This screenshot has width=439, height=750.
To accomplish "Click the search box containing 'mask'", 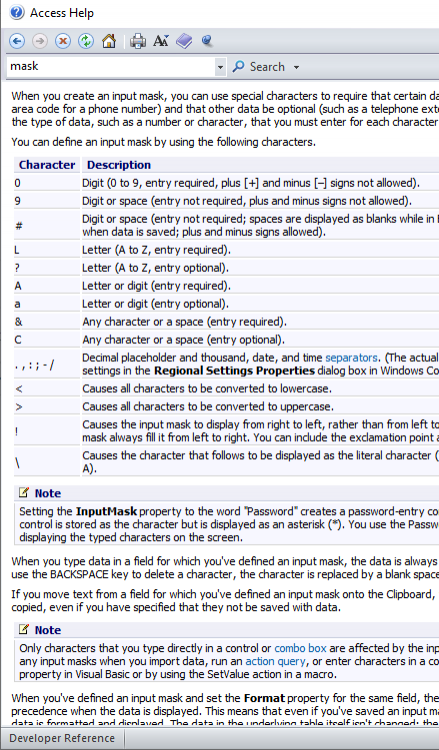I will 110,66.
